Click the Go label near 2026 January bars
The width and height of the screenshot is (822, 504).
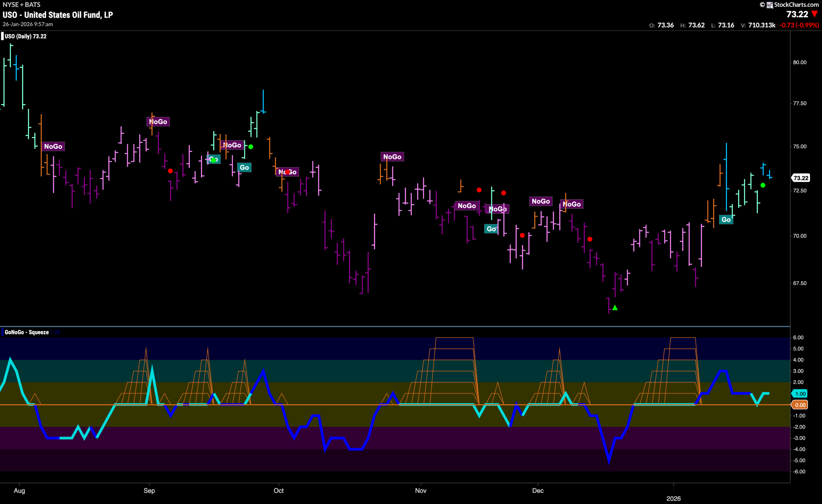726,220
